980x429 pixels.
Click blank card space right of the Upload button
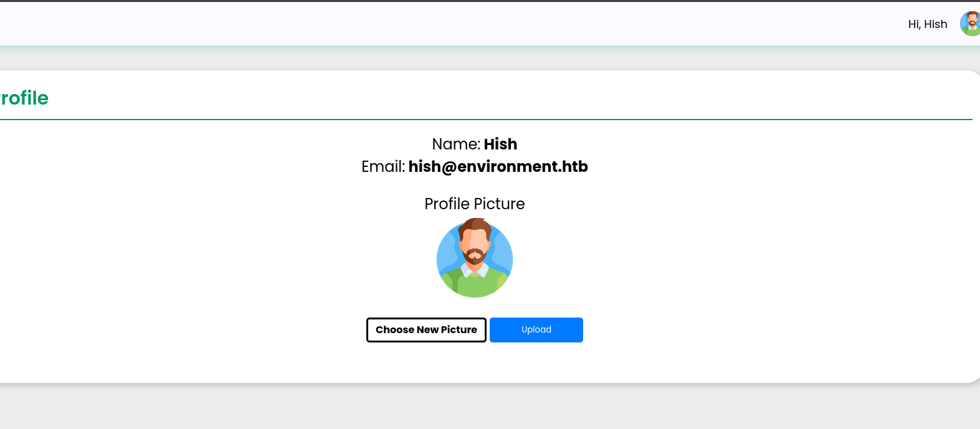(x=748, y=330)
